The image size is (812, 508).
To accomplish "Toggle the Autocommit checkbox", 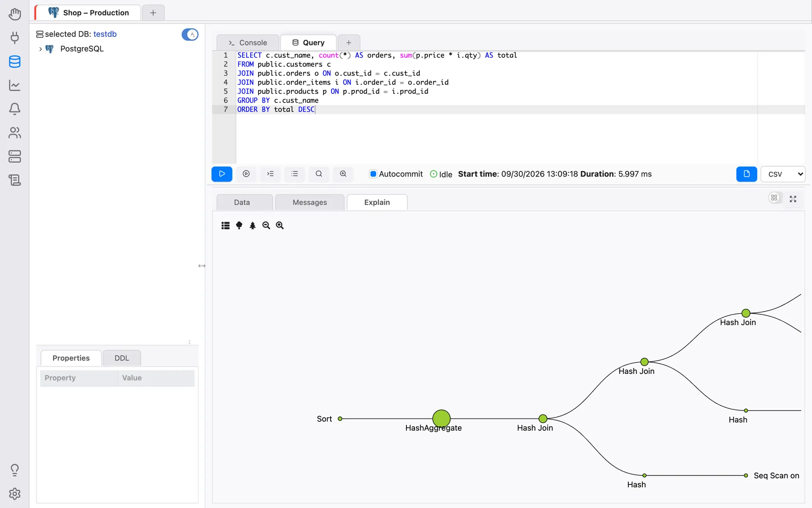I will tap(373, 174).
